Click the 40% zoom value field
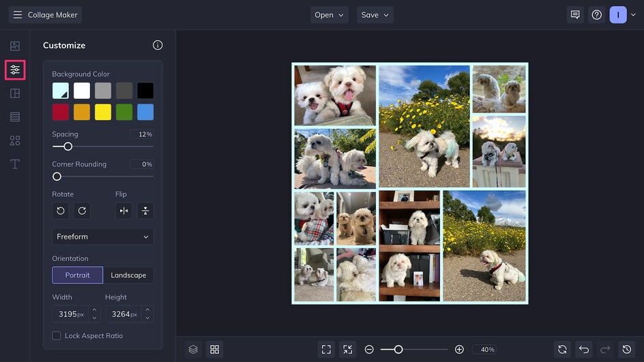Image resolution: width=644 pixels, height=362 pixels. (484, 349)
